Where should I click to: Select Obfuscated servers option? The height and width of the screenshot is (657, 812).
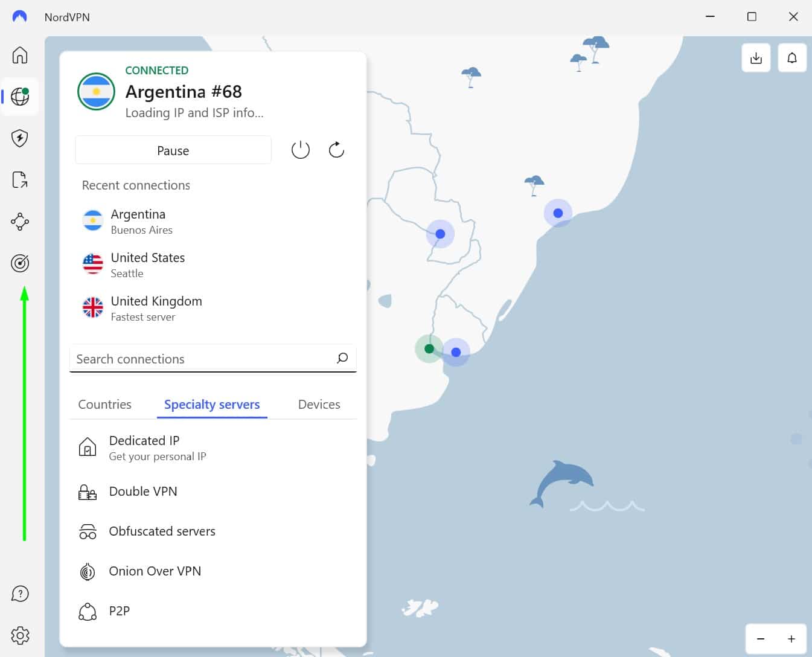tap(213, 531)
